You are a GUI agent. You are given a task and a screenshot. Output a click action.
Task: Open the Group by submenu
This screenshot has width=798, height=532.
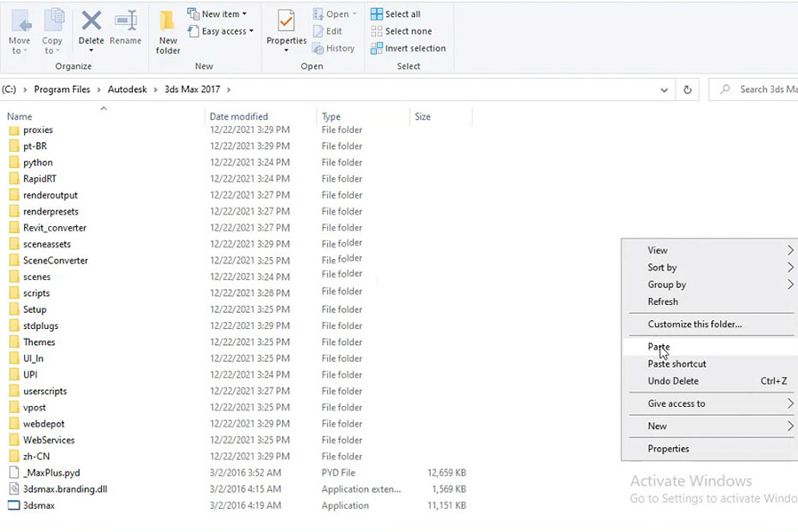(x=710, y=285)
